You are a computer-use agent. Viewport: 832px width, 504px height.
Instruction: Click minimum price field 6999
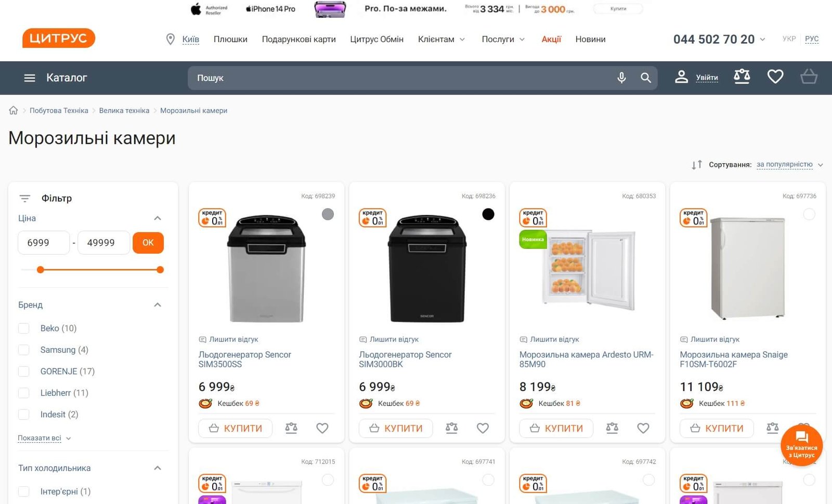tap(44, 243)
